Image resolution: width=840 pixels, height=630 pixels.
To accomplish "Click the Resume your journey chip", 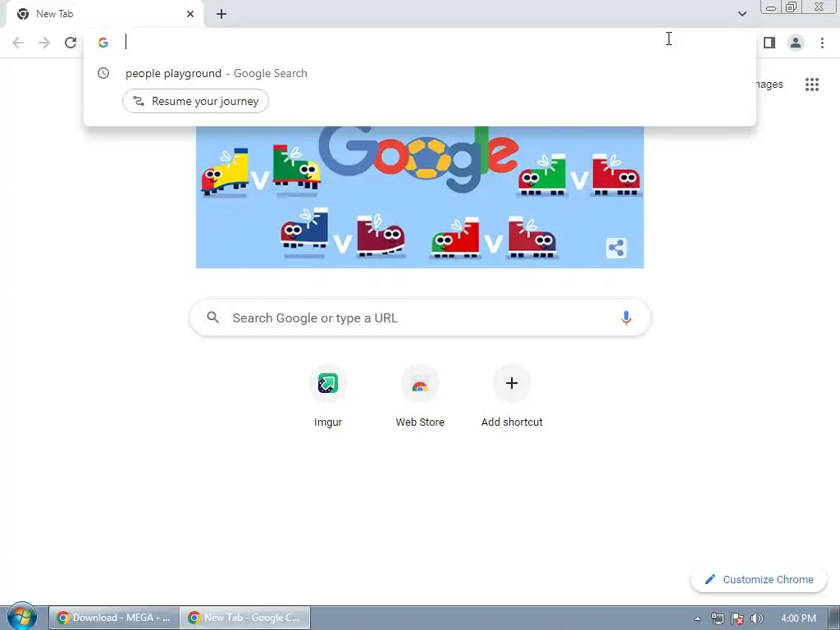I will coord(195,101).
